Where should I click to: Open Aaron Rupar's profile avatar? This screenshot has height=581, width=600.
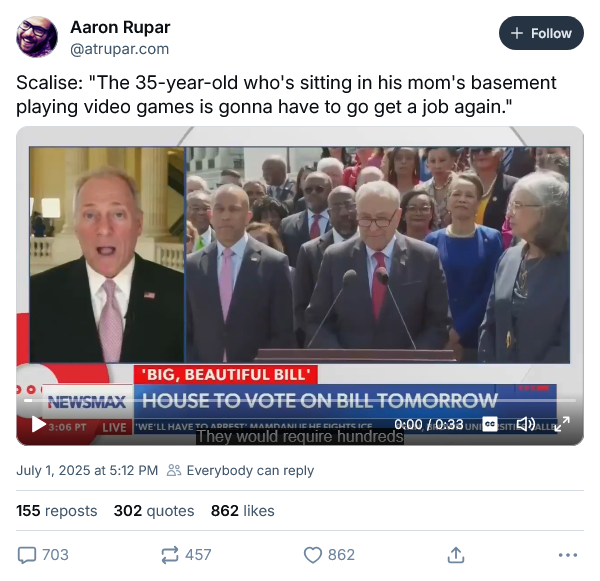pos(37,37)
